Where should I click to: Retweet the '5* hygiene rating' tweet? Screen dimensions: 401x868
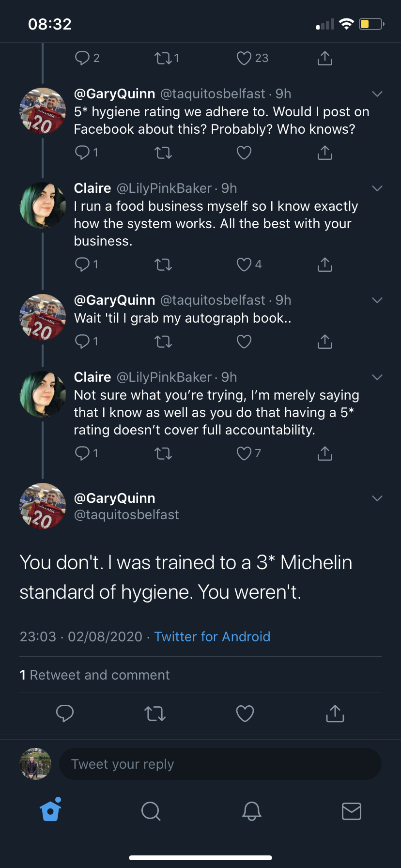click(x=163, y=153)
